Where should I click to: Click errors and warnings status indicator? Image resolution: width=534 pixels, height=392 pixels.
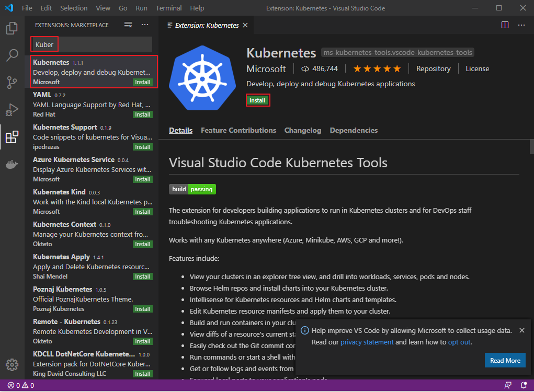click(21, 386)
